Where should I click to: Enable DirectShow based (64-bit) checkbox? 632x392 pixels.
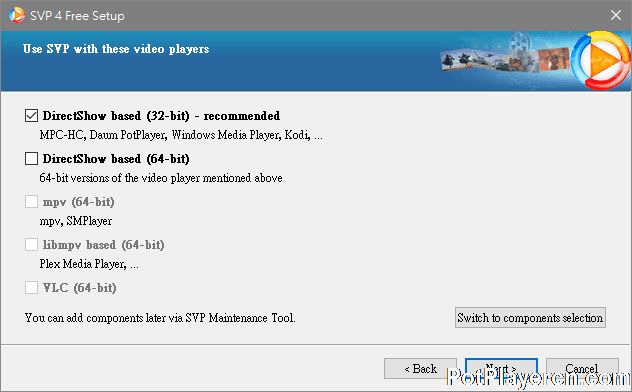(x=31, y=159)
